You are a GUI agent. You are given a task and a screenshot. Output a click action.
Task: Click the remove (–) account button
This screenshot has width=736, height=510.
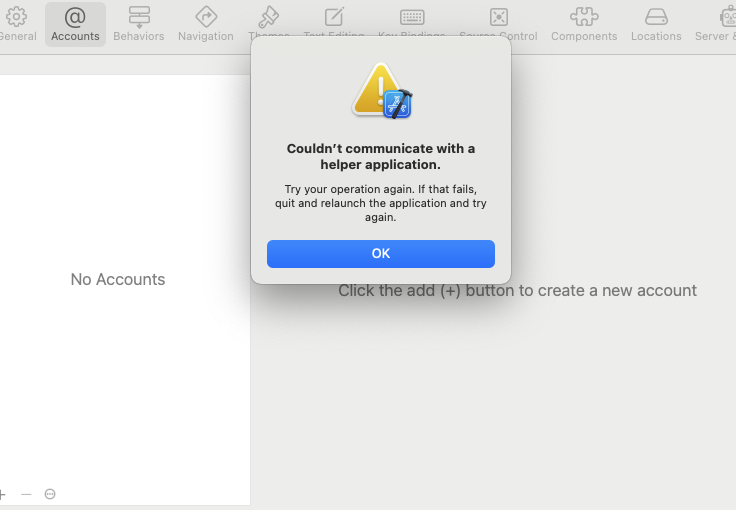pos(26,494)
